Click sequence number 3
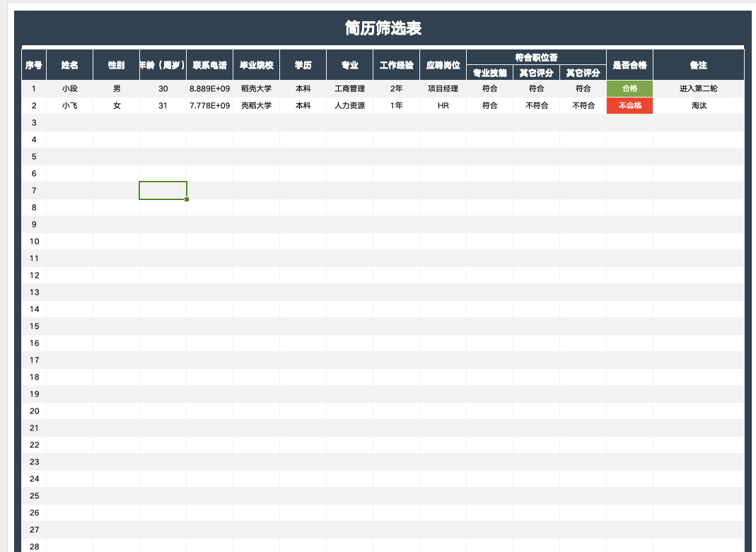Image resolution: width=756 pixels, height=552 pixels. [34, 123]
